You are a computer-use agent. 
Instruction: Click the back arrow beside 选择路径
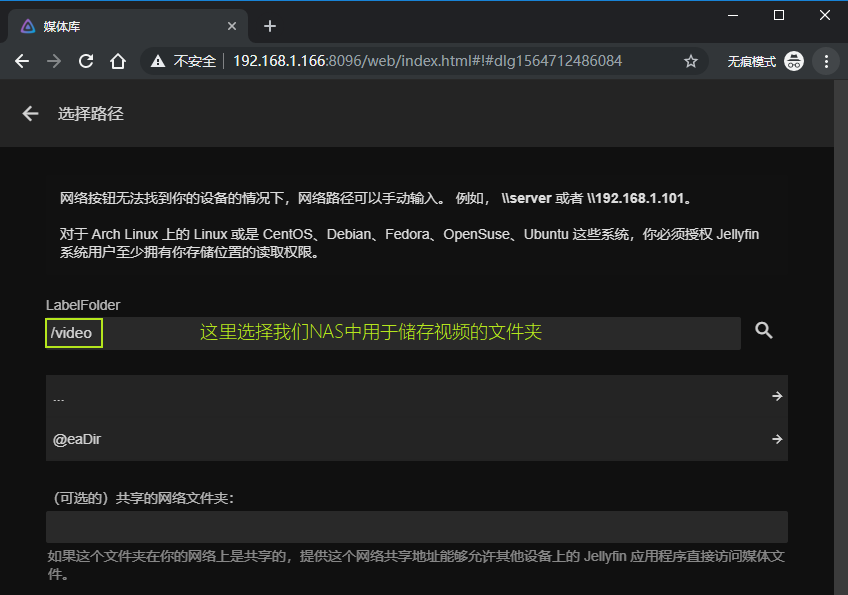30,114
